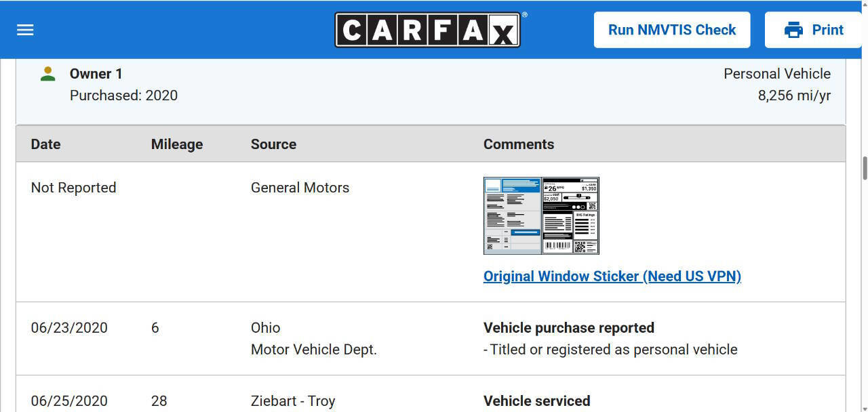This screenshot has width=868, height=412.
Task: Select 'Ziebart - Troy' source
Action: [293, 401]
